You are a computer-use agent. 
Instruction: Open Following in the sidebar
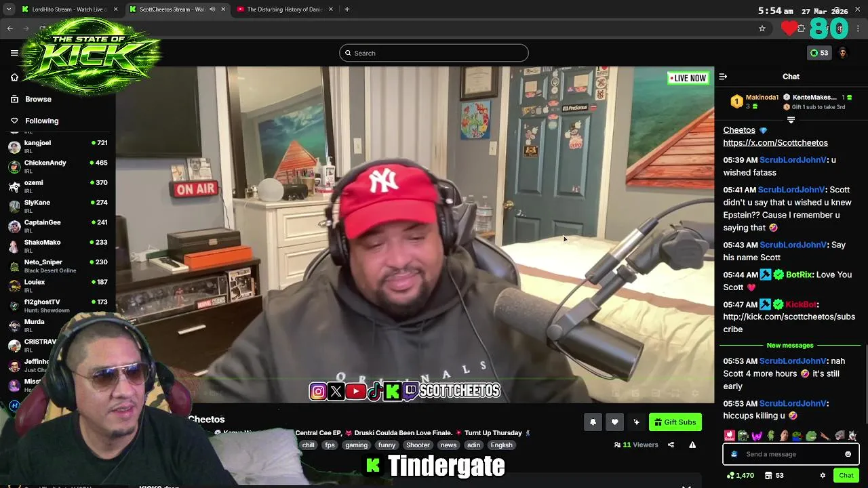point(41,121)
